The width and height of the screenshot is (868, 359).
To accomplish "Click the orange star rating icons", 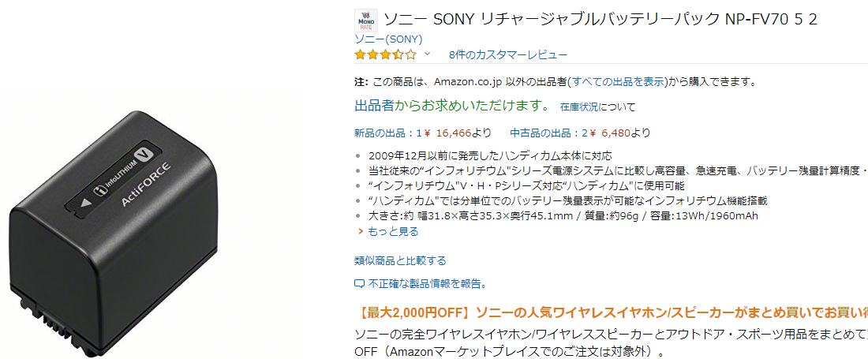I will pos(385,54).
